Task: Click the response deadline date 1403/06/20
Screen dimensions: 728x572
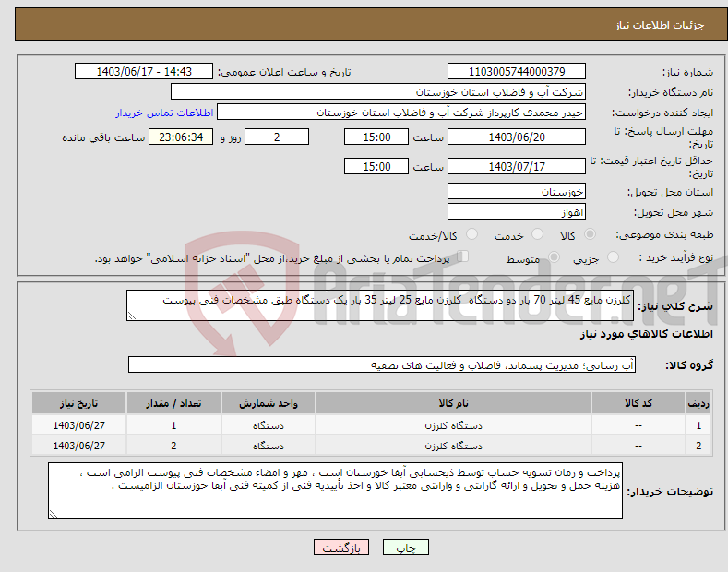Action: [517, 137]
